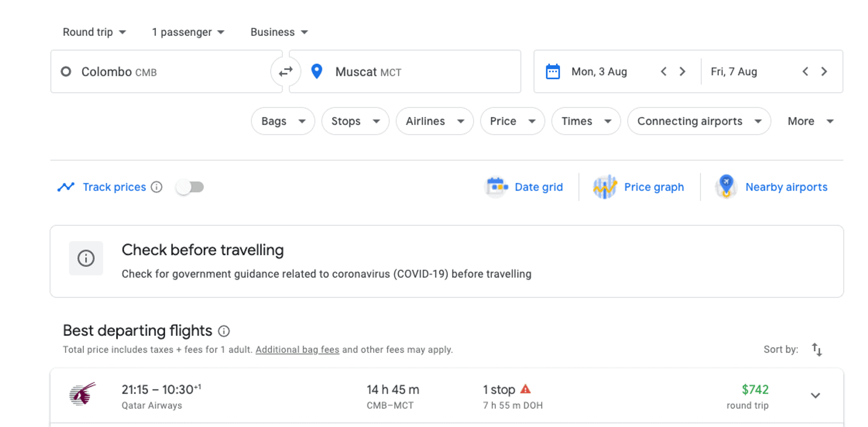Move return date to previous day

coord(805,72)
